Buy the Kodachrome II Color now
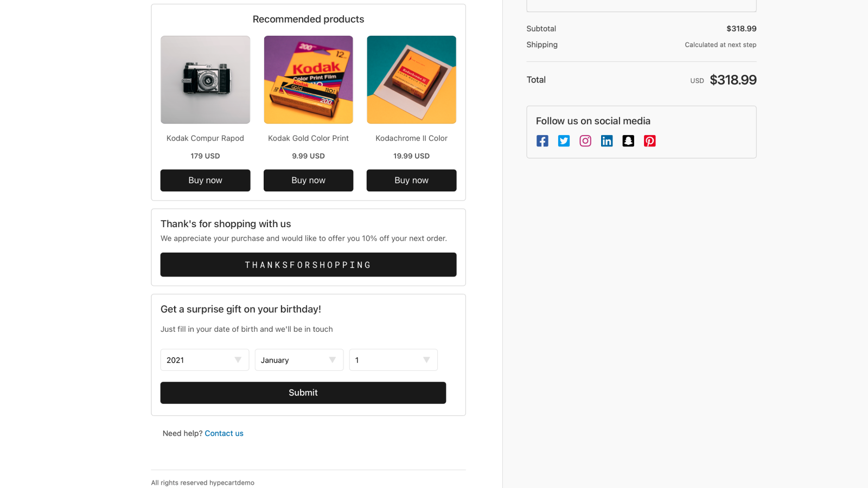 (411, 180)
